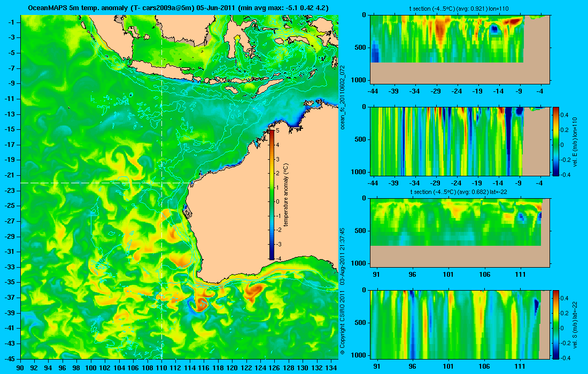Click the '134' longitude tick on the map axis
Screen dimensions: 588x374
(x=331, y=368)
